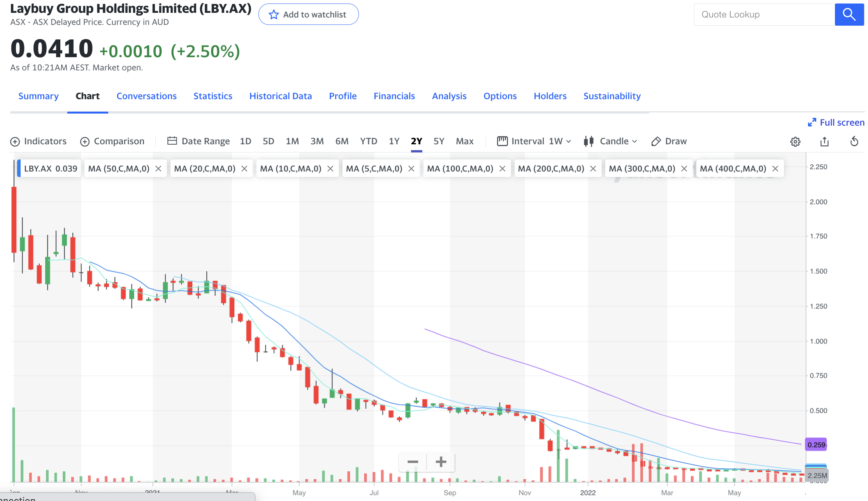Viewport: 868px width, 501px height.
Task: Switch to the Conversations tab
Action: pyautogui.click(x=147, y=96)
